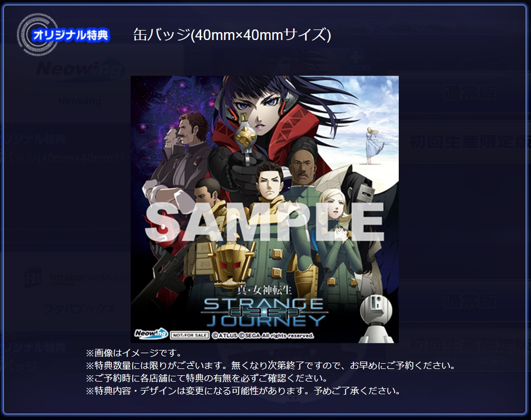The image size is (531, 420).
Task: Click the lower dimmed 通常版 button
Action: click(470, 301)
